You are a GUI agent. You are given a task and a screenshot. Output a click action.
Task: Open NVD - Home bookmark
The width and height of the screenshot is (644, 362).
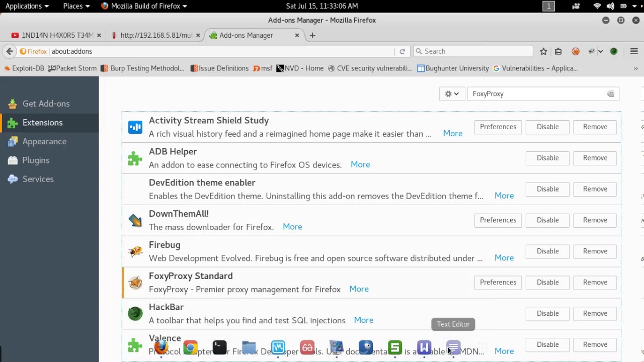tap(300, 68)
